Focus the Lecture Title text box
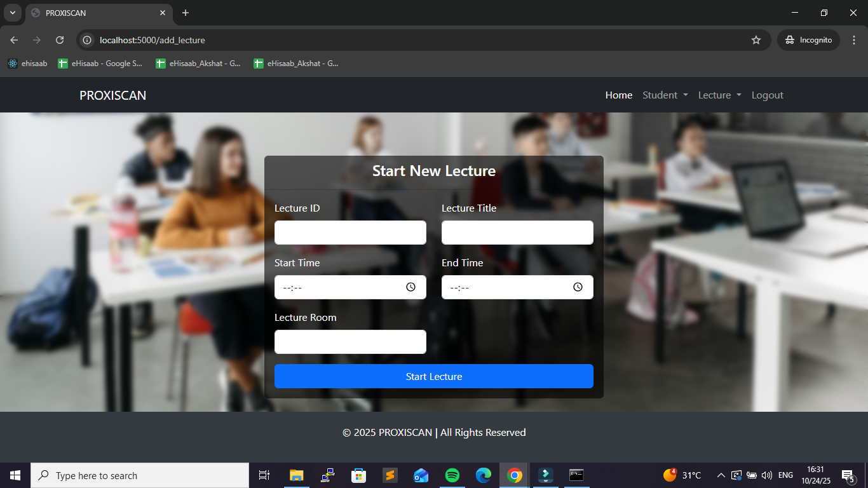Image resolution: width=868 pixels, height=488 pixels. [x=517, y=233]
